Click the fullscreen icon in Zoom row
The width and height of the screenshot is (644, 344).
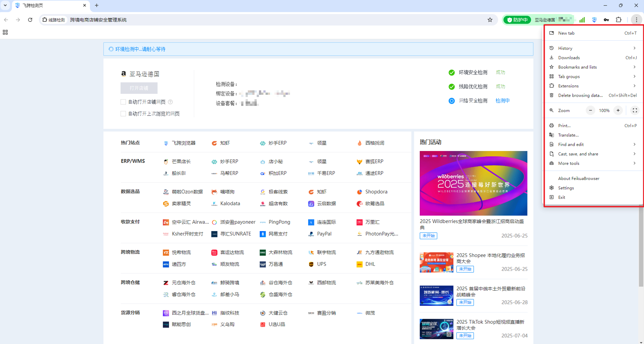pyautogui.click(x=635, y=110)
